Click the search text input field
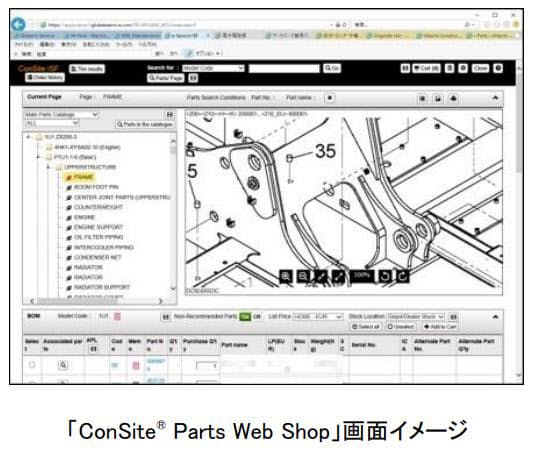 (x=284, y=69)
